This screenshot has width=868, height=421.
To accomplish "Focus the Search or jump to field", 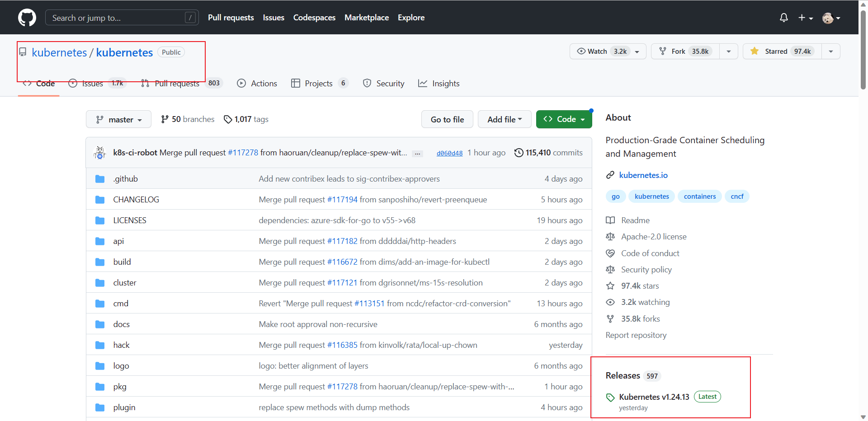I will tap(122, 18).
